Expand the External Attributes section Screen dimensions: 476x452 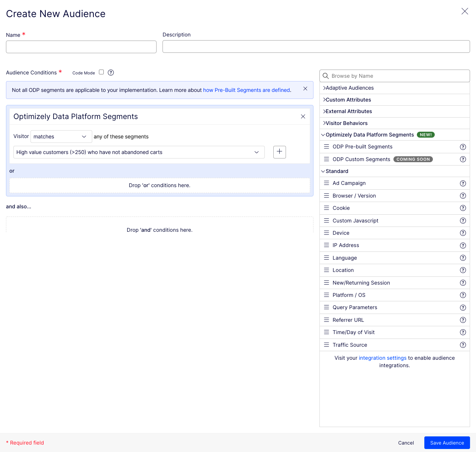[x=395, y=112]
